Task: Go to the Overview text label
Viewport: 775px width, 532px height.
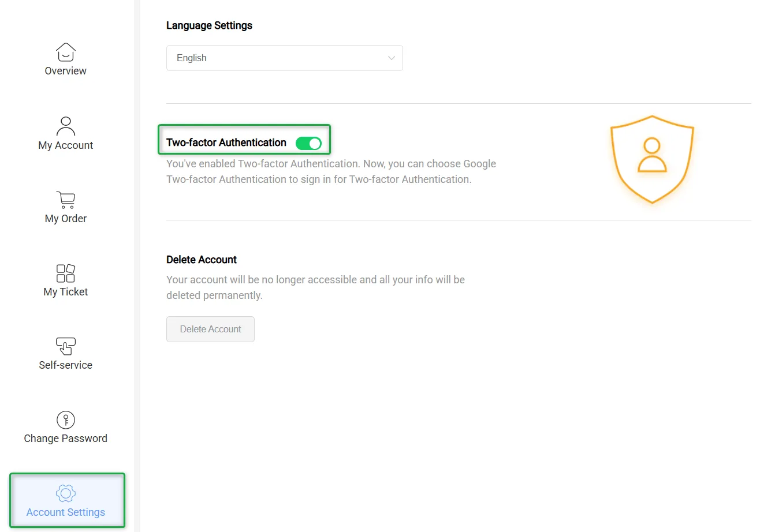Action: tap(65, 71)
